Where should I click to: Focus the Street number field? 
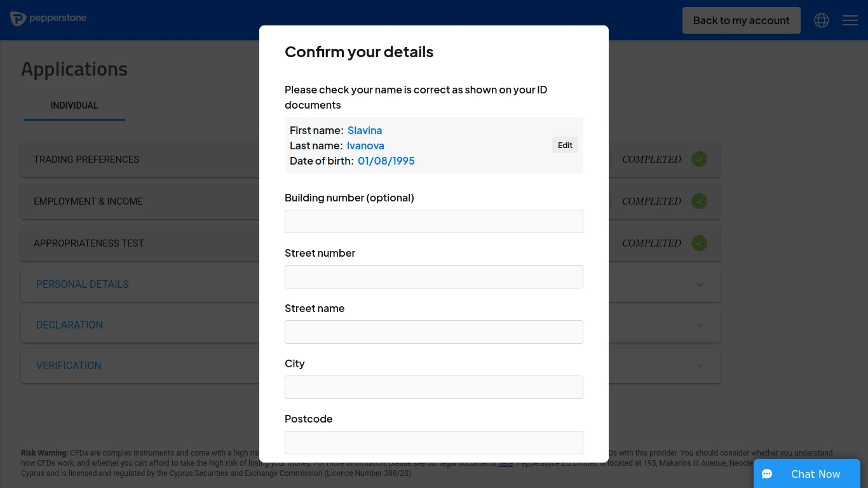(x=434, y=276)
